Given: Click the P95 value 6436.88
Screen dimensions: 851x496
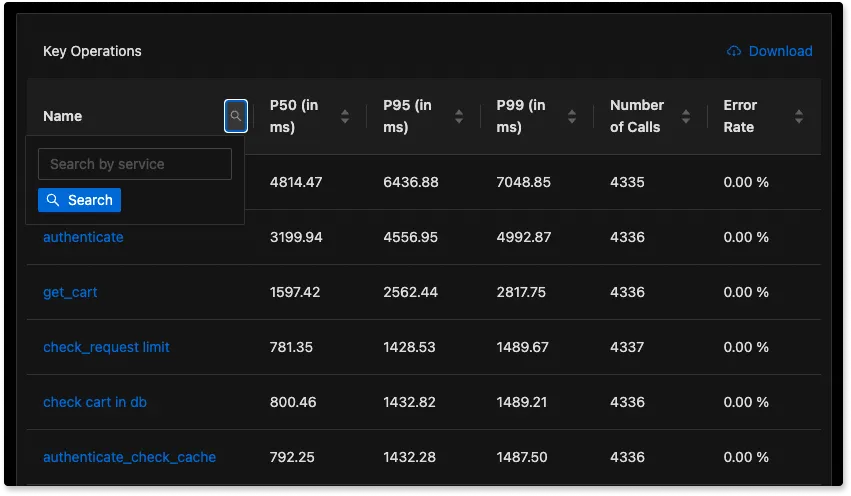Looking at the screenshot, I should pyautogui.click(x=411, y=182).
